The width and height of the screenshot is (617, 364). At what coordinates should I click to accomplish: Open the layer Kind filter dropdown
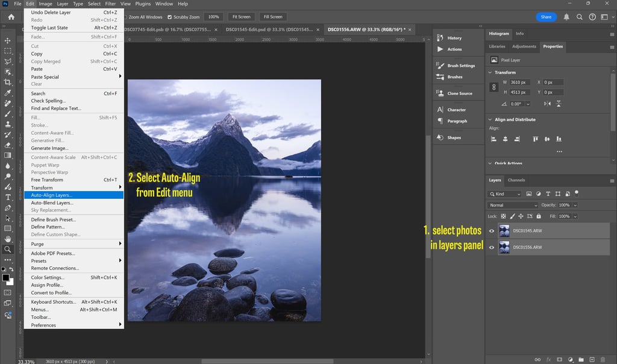pos(505,194)
